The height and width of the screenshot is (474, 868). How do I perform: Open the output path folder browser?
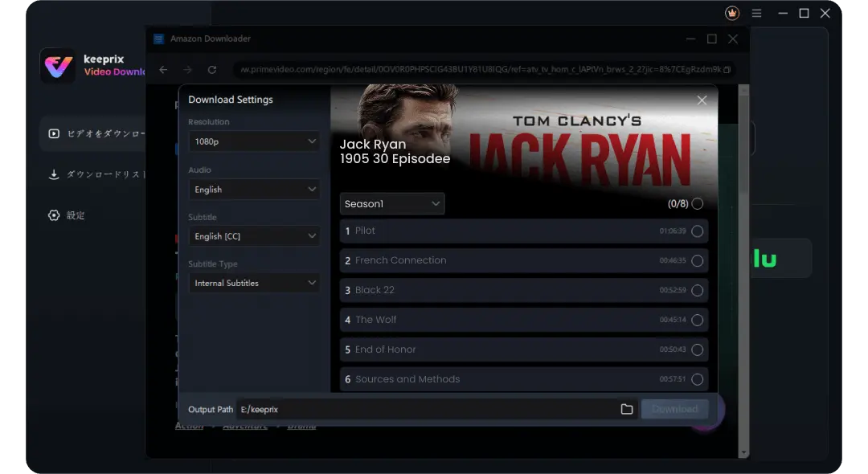627,410
